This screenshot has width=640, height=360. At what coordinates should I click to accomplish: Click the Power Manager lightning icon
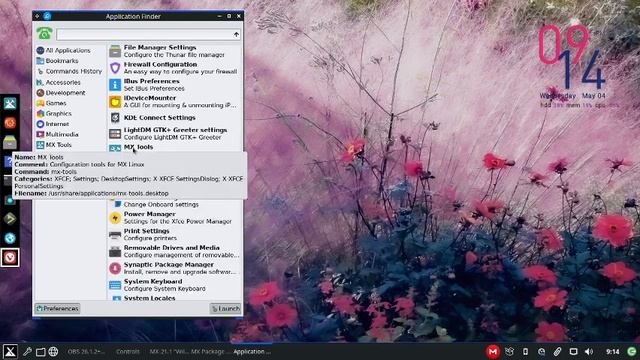tap(115, 218)
